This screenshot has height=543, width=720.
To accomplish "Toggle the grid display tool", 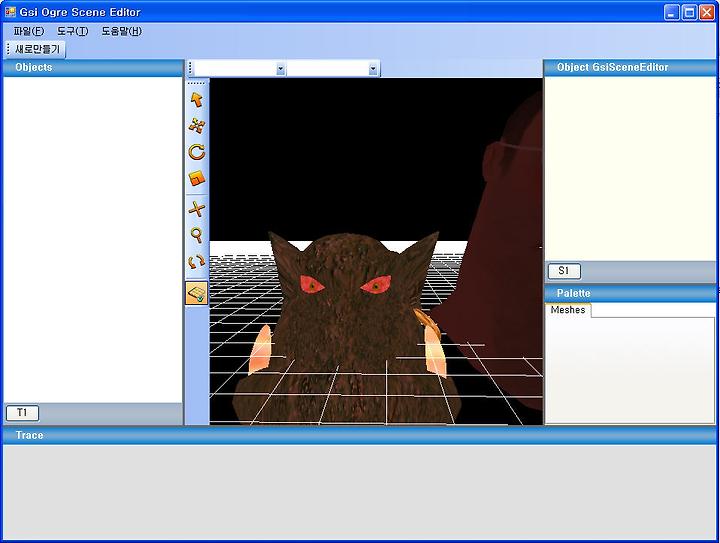I will [197, 293].
